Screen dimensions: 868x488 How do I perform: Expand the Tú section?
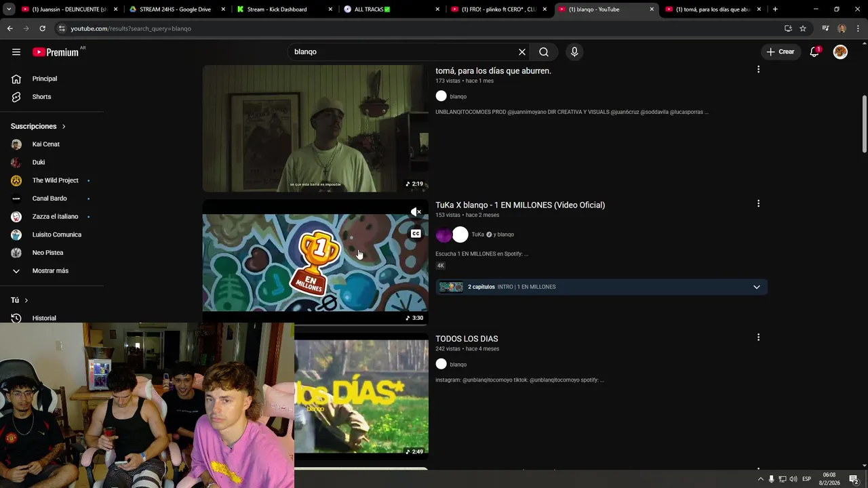20,300
